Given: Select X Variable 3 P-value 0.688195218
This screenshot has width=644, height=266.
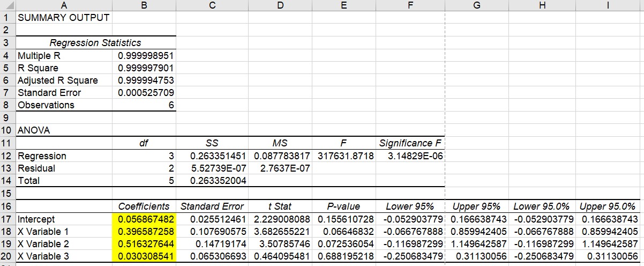Looking at the screenshot, I should pos(344,256).
